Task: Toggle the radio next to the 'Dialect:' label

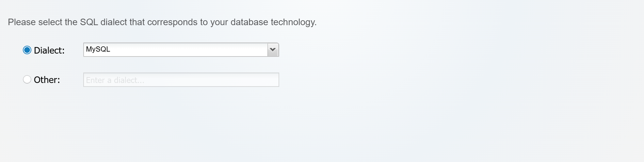Action: tap(27, 50)
